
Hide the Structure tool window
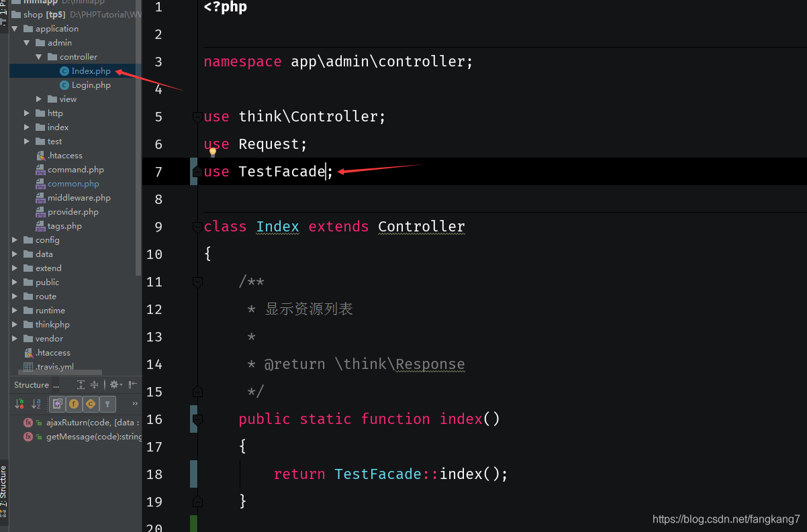(132, 384)
